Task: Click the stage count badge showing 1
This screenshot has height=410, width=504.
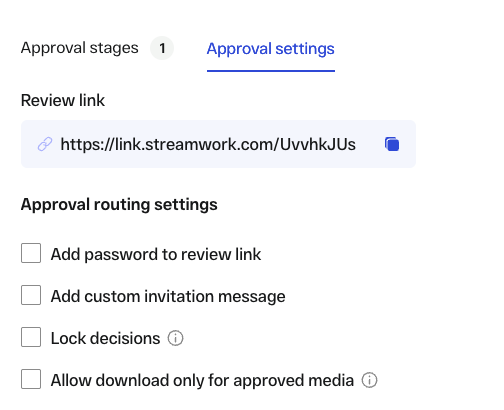Action: pos(162,48)
